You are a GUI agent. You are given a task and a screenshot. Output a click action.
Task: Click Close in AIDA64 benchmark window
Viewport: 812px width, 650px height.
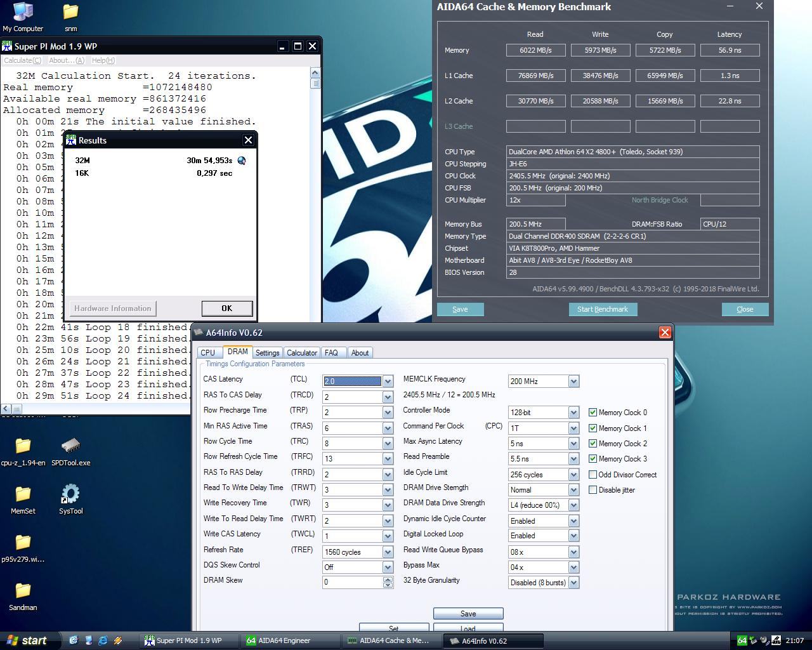coord(745,309)
